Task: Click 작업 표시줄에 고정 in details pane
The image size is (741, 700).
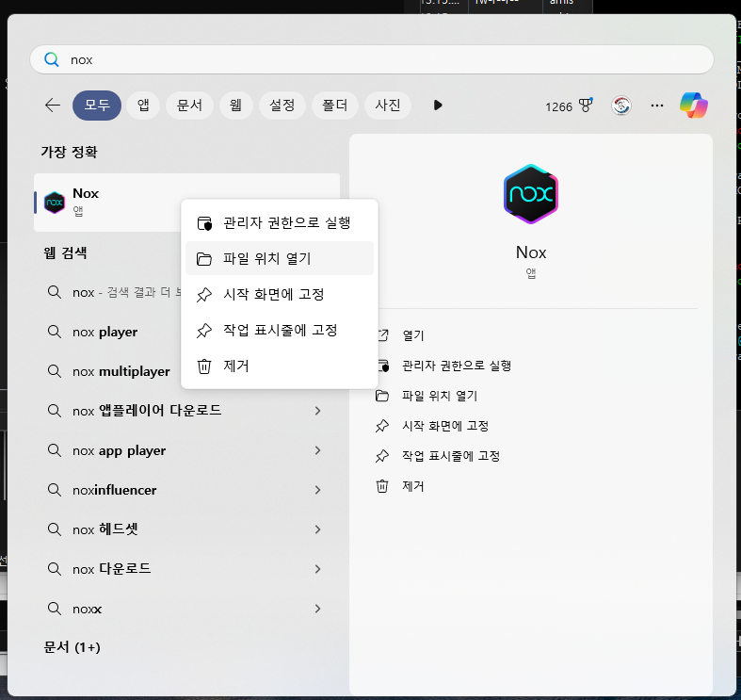Action: pos(451,456)
